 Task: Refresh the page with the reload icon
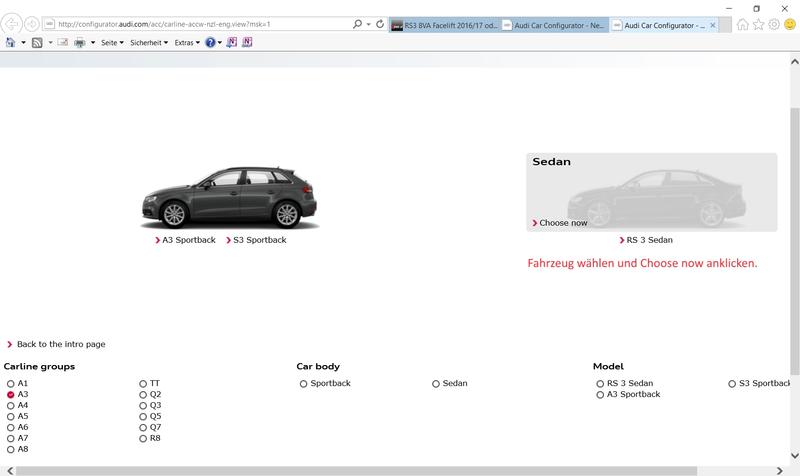380,23
